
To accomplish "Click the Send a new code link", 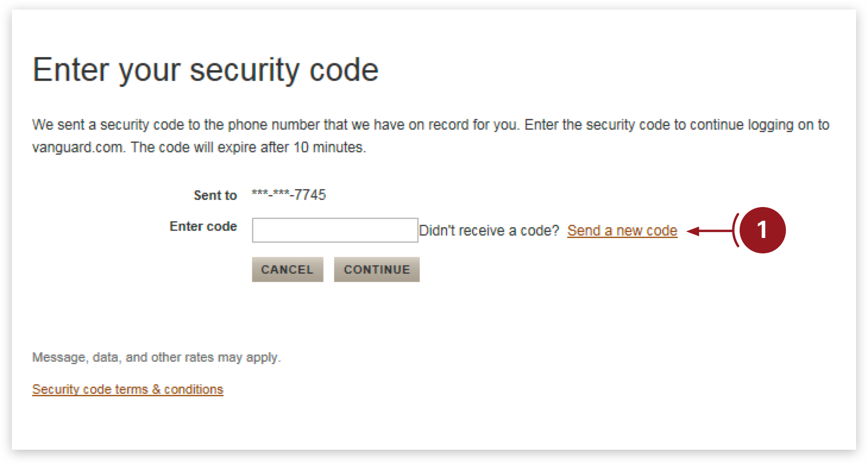I will 622,231.
